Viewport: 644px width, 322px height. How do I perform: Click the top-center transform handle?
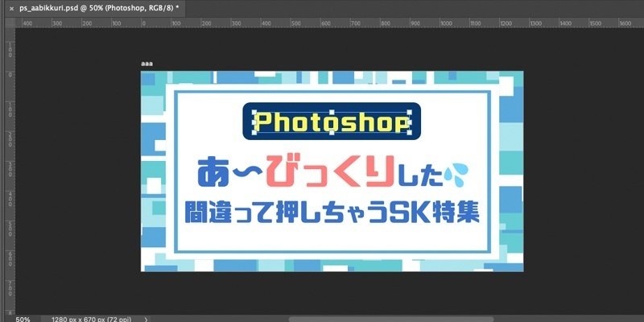[332, 112]
